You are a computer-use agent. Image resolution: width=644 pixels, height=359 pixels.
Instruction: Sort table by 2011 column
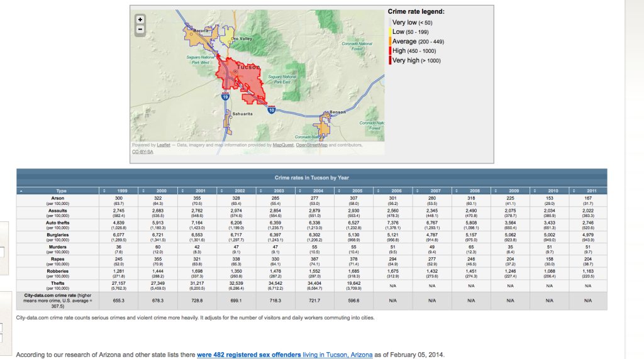click(588, 191)
